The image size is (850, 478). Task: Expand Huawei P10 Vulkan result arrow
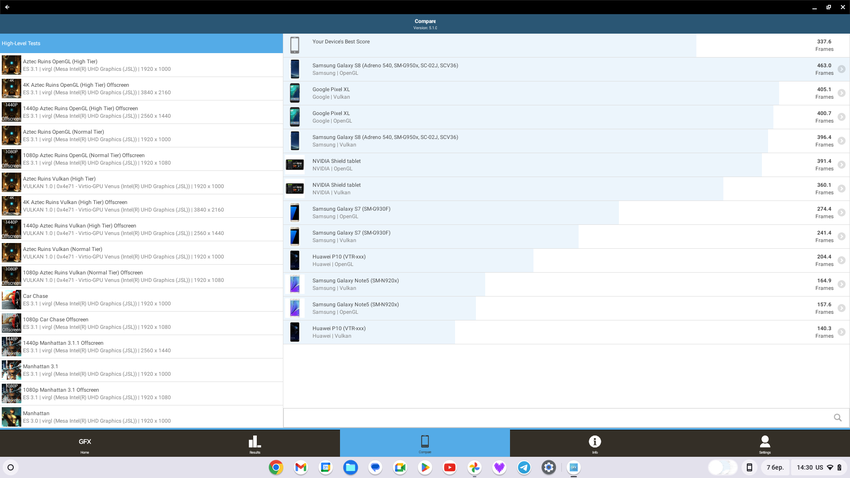[x=841, y=332]
